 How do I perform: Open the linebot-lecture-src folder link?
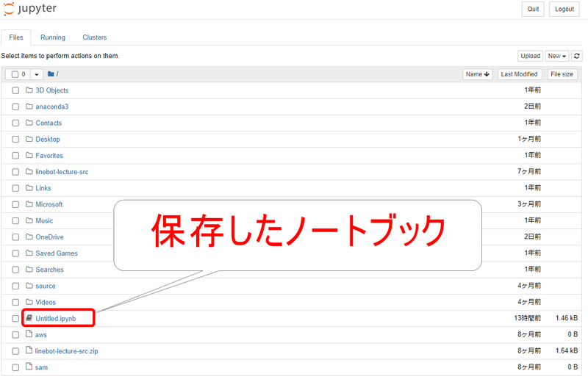[62, 172]
